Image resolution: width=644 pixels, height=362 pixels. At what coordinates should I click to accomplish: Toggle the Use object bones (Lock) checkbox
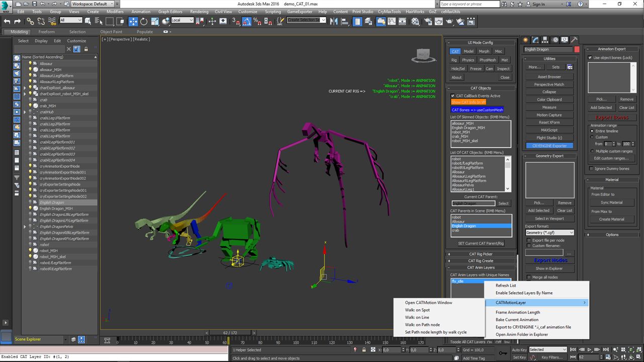591,57
